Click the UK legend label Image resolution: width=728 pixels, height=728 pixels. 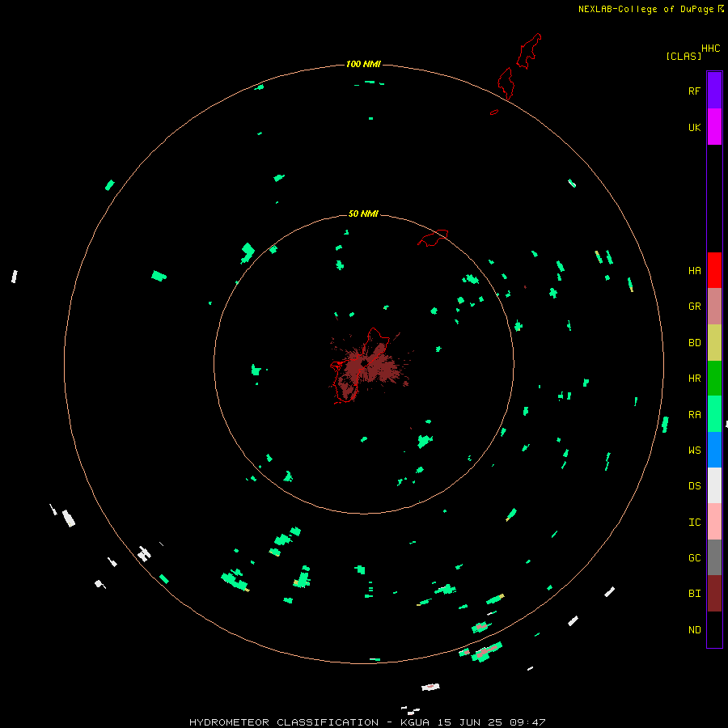point(694,127)
